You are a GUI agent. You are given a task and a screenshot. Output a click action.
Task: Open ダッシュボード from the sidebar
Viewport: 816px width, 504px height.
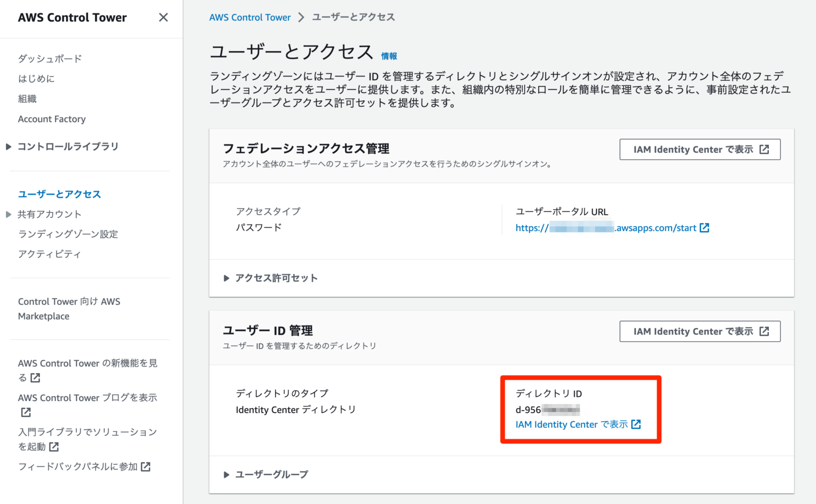[49, 58]
